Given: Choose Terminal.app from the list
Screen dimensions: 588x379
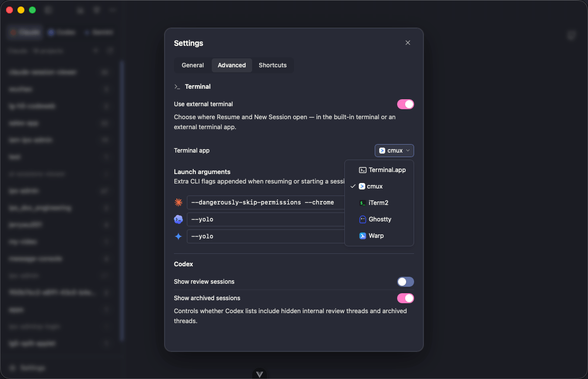Looking at the screenshot, I should pyautogui.click(x=379, y=170).
